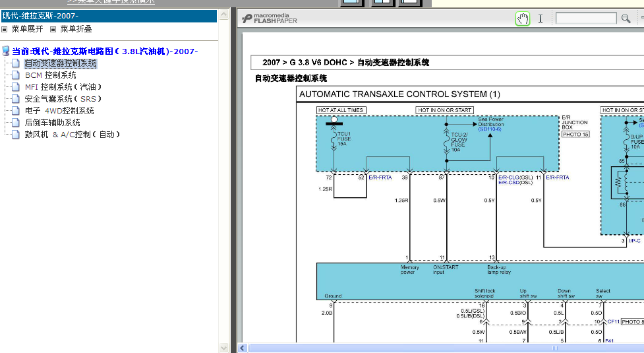Click the Back-up lamp relay label
The height and width of the screenshot is (353, 644).
click(x=499, y=270)
